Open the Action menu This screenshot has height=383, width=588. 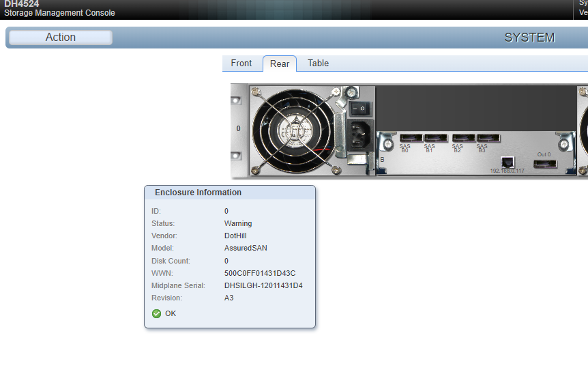click(x=61, y=38)
